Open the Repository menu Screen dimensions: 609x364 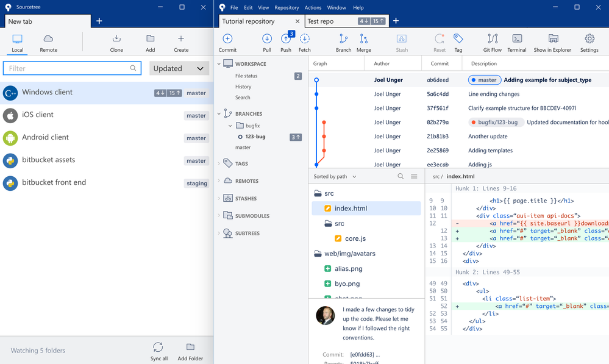pyautogui.click(x=287, y=8)
